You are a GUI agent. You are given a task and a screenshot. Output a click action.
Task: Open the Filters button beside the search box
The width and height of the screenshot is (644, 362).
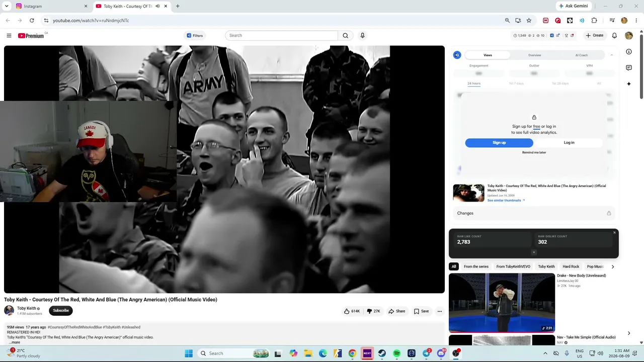(x=195, y=35)
